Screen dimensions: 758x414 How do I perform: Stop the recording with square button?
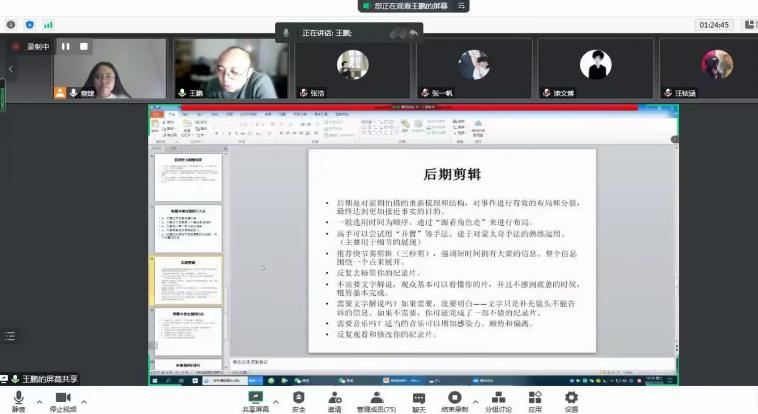84,46
